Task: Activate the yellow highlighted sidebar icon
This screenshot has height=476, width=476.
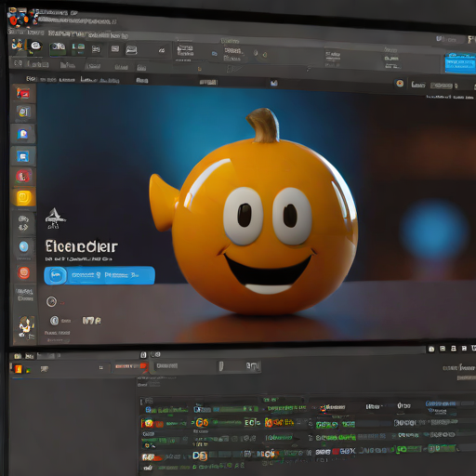Action: tap(24, 197)
